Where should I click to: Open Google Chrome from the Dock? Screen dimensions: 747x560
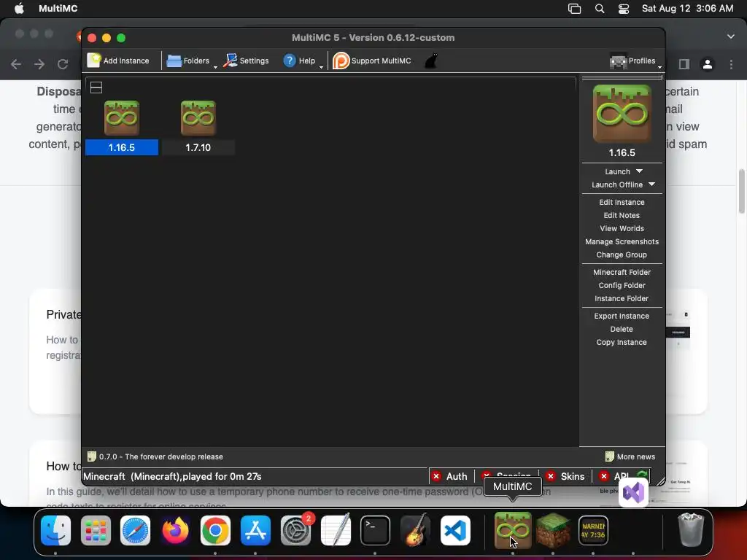(215, 530)
